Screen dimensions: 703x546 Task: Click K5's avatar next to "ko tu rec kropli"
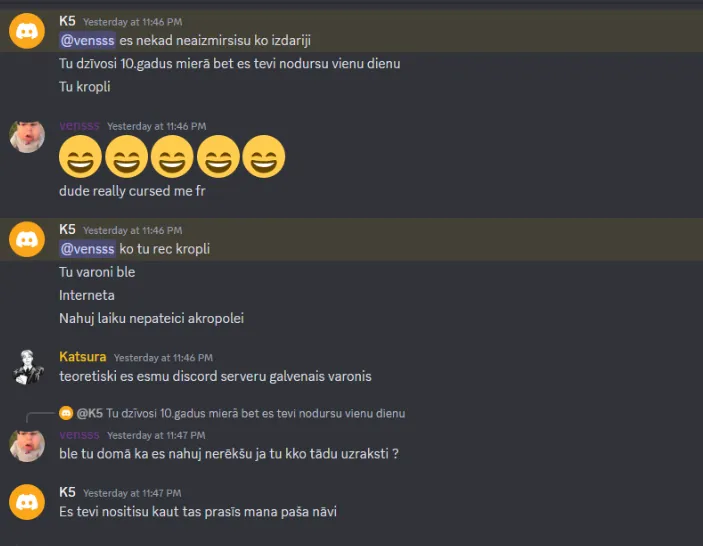[x=27, y=239]
